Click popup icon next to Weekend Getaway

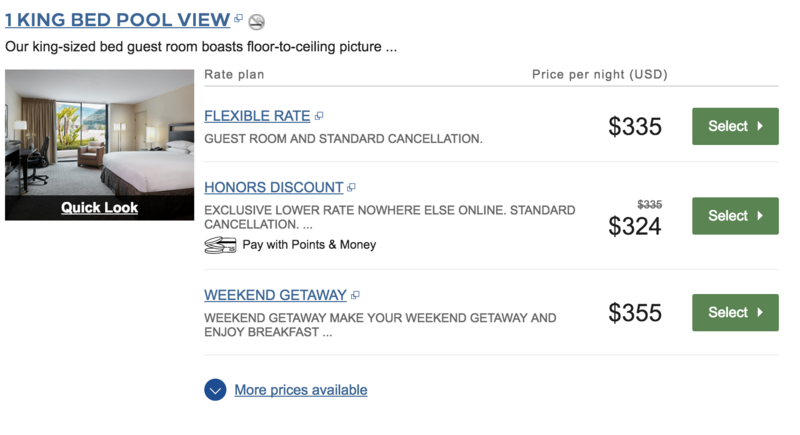[355, 295]
